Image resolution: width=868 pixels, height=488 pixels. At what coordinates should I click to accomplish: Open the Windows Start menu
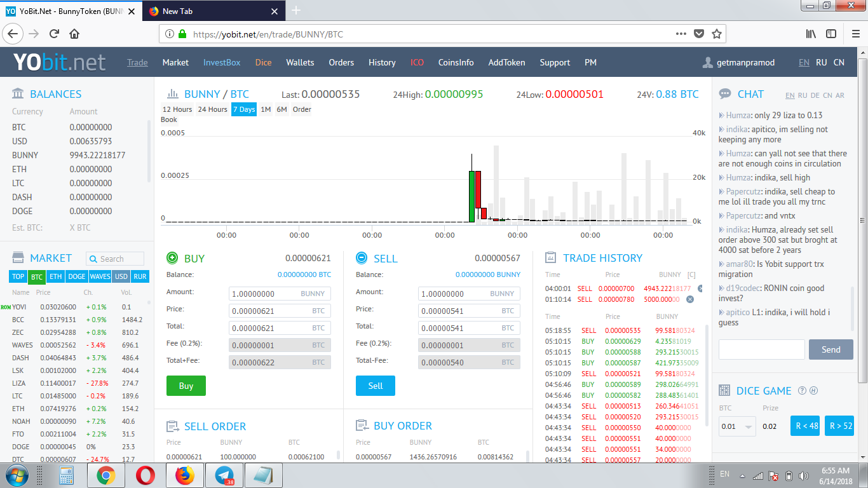click(17, 475)
